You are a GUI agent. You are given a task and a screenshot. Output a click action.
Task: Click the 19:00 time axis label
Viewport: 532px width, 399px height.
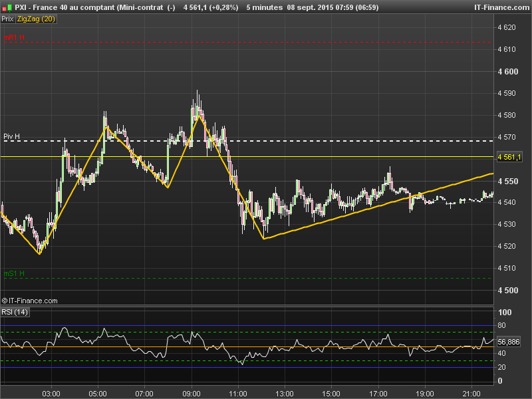click(425, 394)
